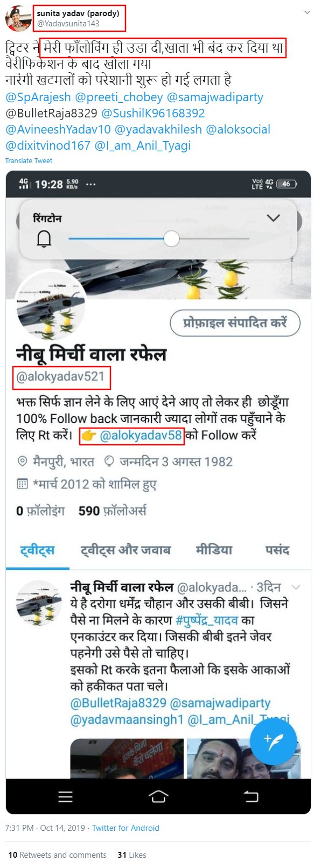Adjust the ringtone volume slider knob

[171, 239]
